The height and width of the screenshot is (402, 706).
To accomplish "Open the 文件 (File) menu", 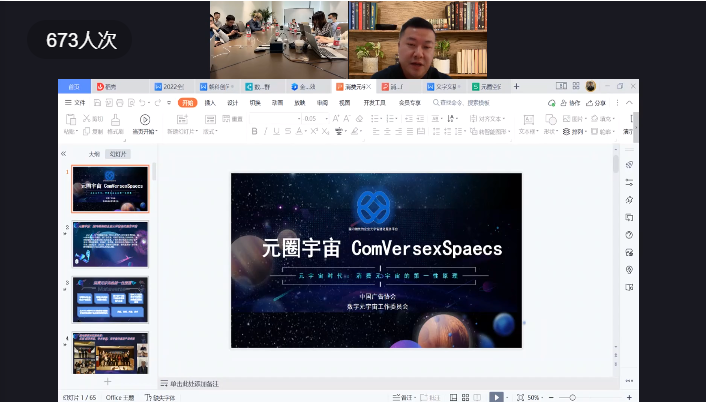I will (75, 103).
